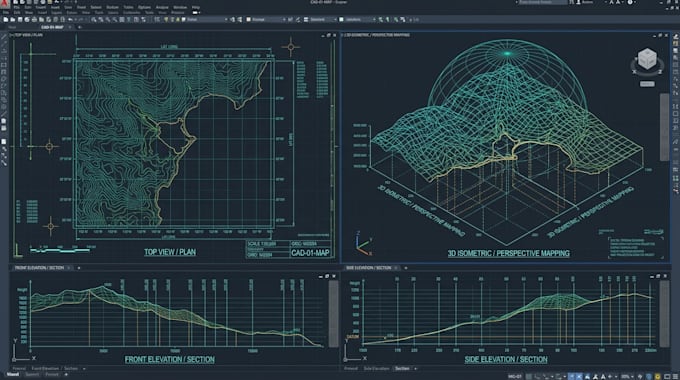The width and height of the screenshot is (680, 380).
Task: Click the shield icon in the status bar
Action: [x=649, y=376]
